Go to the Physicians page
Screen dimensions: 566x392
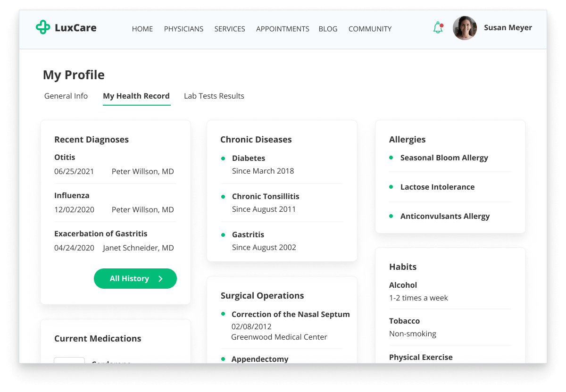pos(183,29)
